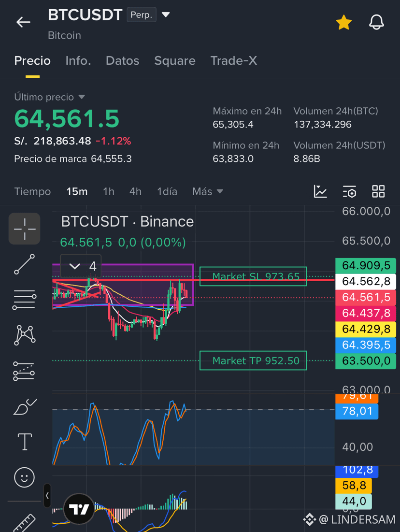The height and width of the screenshot is (532, 400).
Task: Select the 4h timeframe
Action: 135,192
